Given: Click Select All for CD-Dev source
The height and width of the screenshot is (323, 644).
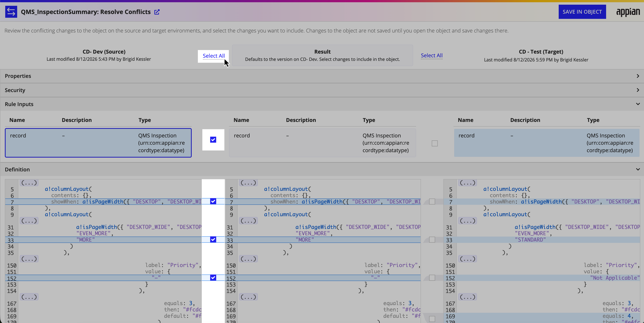Looking at the screenshot, I should coord(214,56).
